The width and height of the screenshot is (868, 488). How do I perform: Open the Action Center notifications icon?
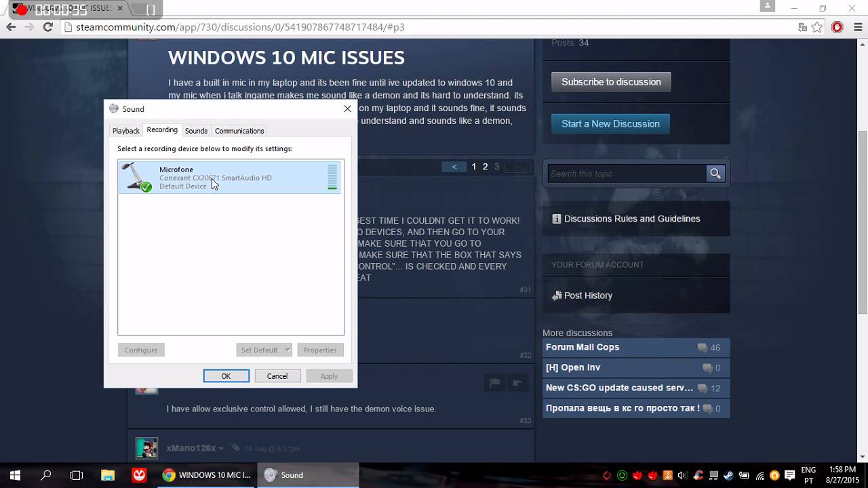[x=790, y=475]
